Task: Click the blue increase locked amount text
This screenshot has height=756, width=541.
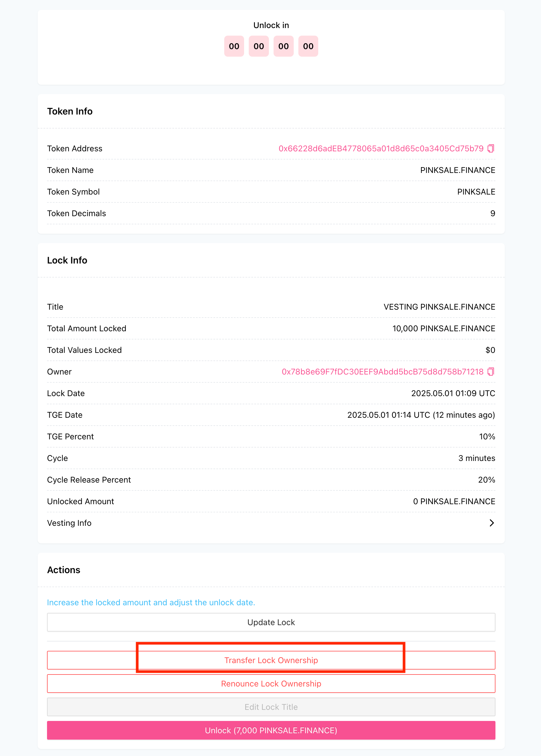Action: [x=151, y=603]
